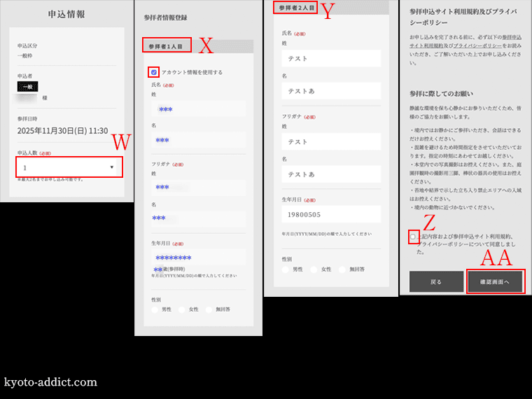Select 男性 for participant 2 gender
The image size is (532, 399).
[x=286, y=269]
